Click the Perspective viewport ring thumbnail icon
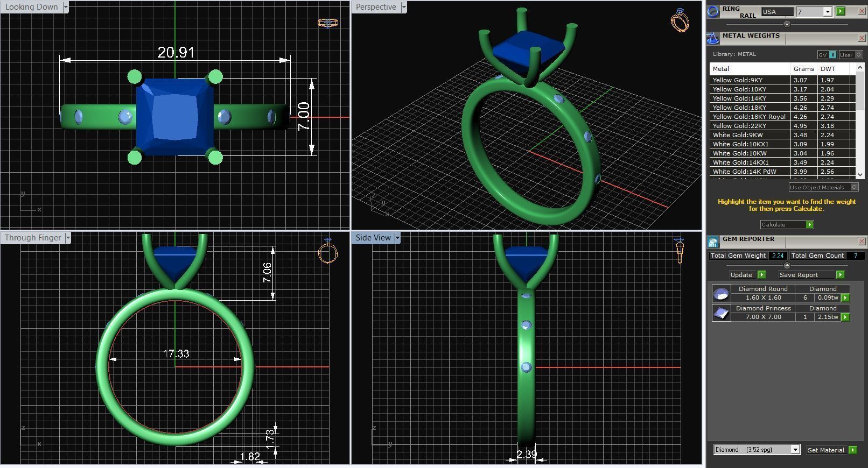Viewport: 868px width, 468px height. (x=680, y=20)
